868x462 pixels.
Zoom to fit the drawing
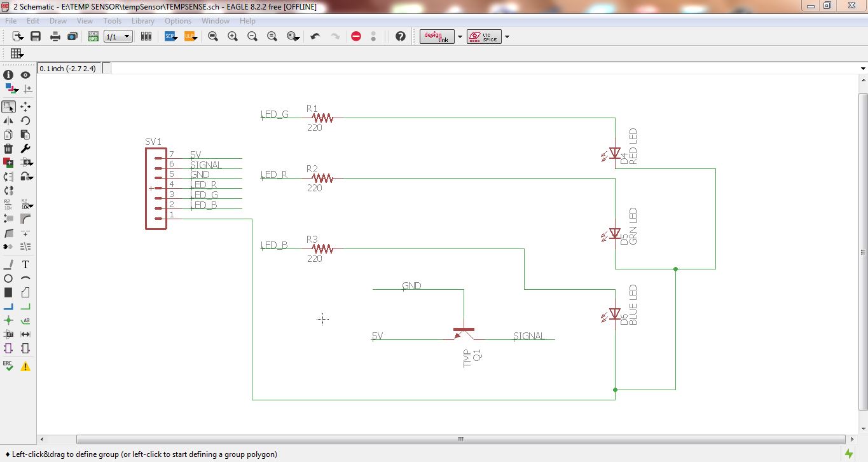click(x=214, y=36)
